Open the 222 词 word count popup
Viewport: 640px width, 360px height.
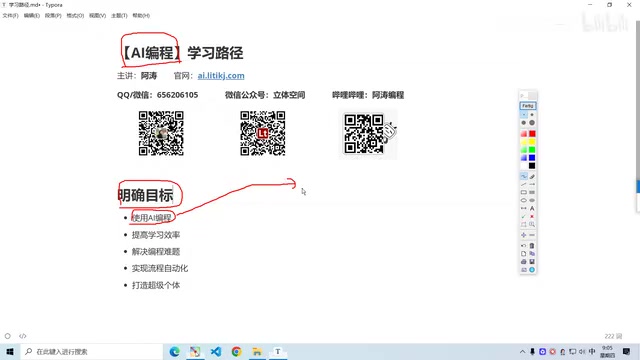613,336
